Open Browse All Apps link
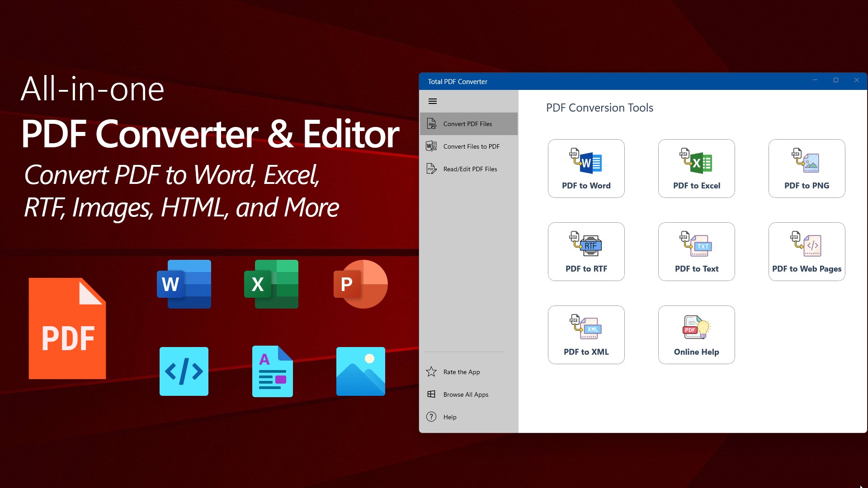 click(x=466, y=394)
